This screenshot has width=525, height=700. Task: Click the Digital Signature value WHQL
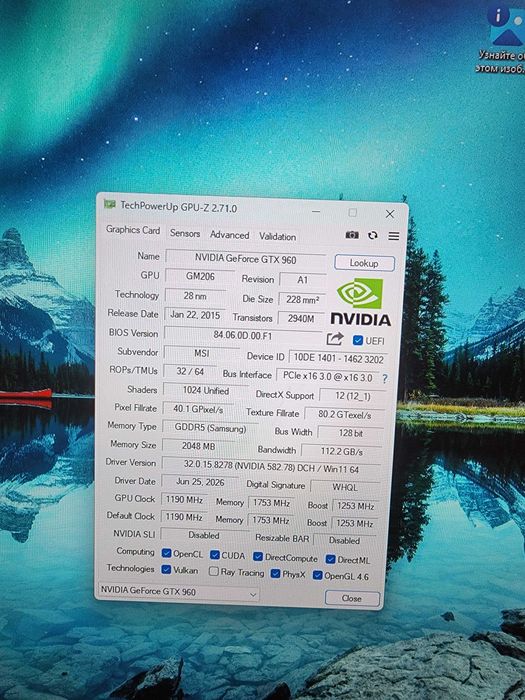pos(345,487)
